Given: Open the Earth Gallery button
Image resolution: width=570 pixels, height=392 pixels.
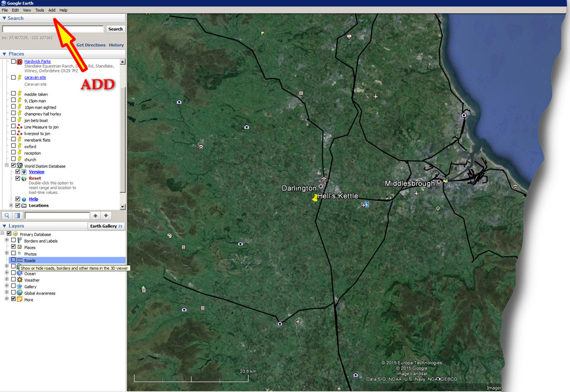Looking at the screenshot, I should (x=106, y=226).
